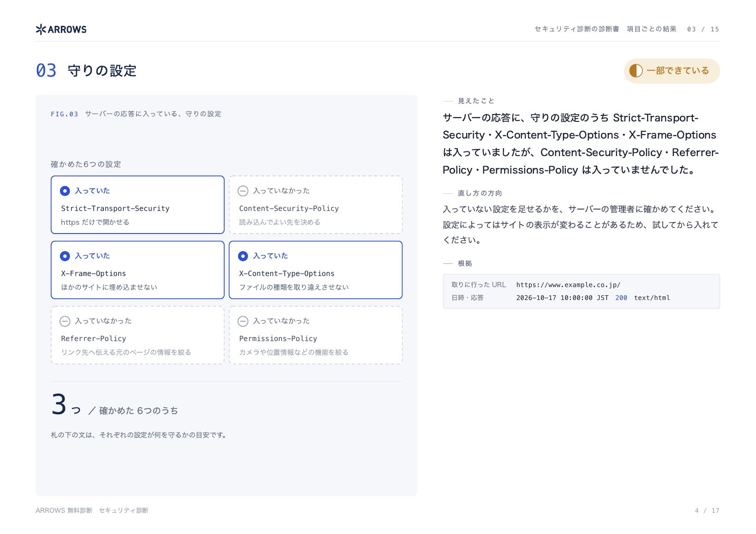
Task: Click the timestamp 2026-10-17 10:00:00 JST
Action: pos(562,298)
